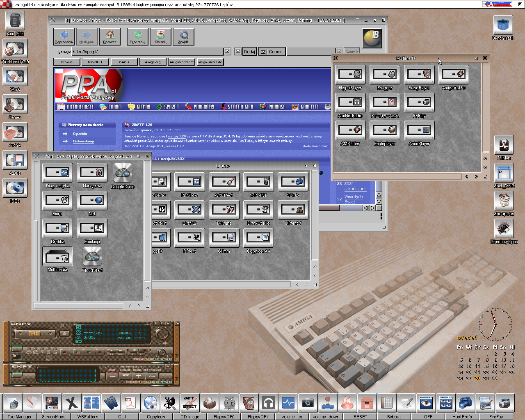Go home with Domowa button in IBrowse
The image size is (525, 420).
pyautogui.click(x=110, y=37)
